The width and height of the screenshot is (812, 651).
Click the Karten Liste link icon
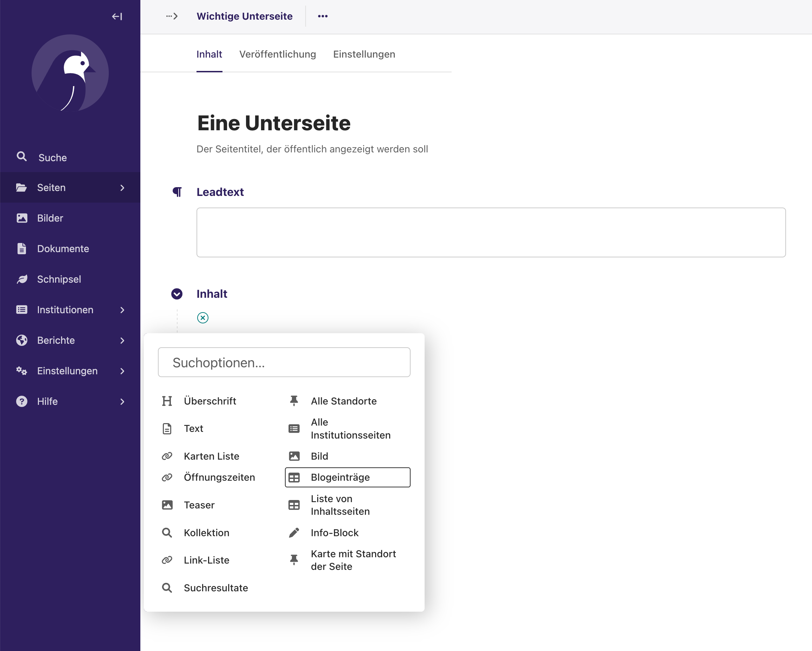[x=167, y=456]
